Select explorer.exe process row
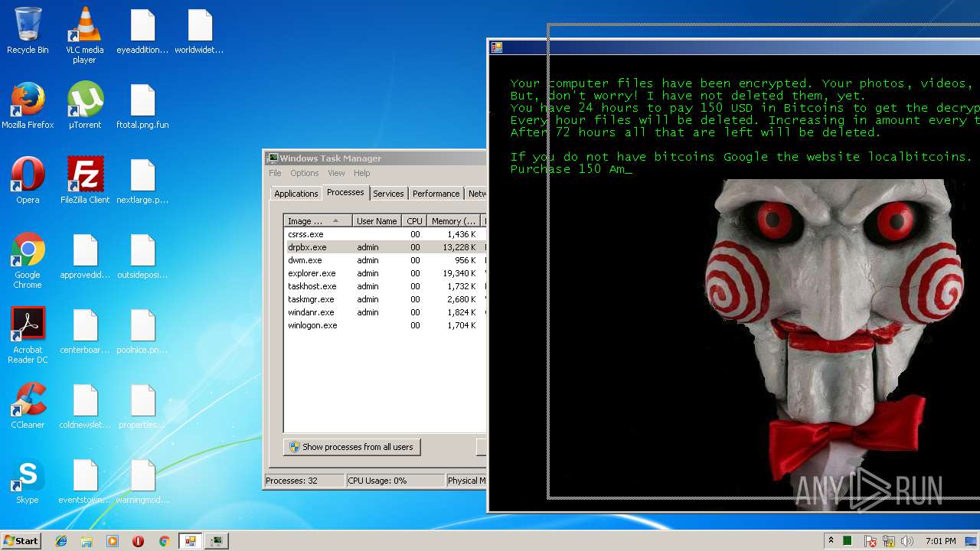The width and height of the screenshot is (980, 551). click(x=384, y=273)
